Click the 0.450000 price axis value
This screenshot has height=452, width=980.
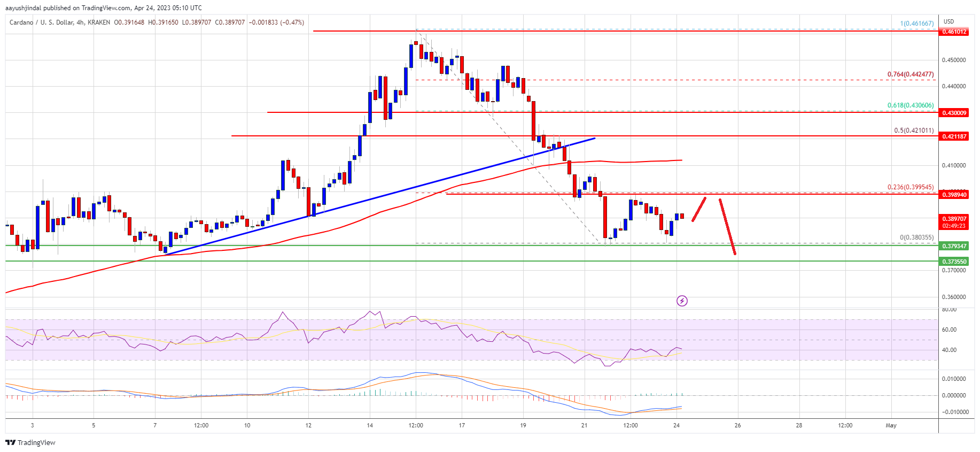pos(954,60)
